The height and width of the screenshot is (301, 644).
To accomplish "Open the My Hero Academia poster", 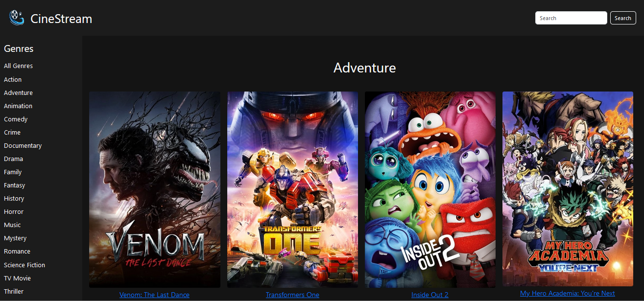I will click(x=568, y=189).
